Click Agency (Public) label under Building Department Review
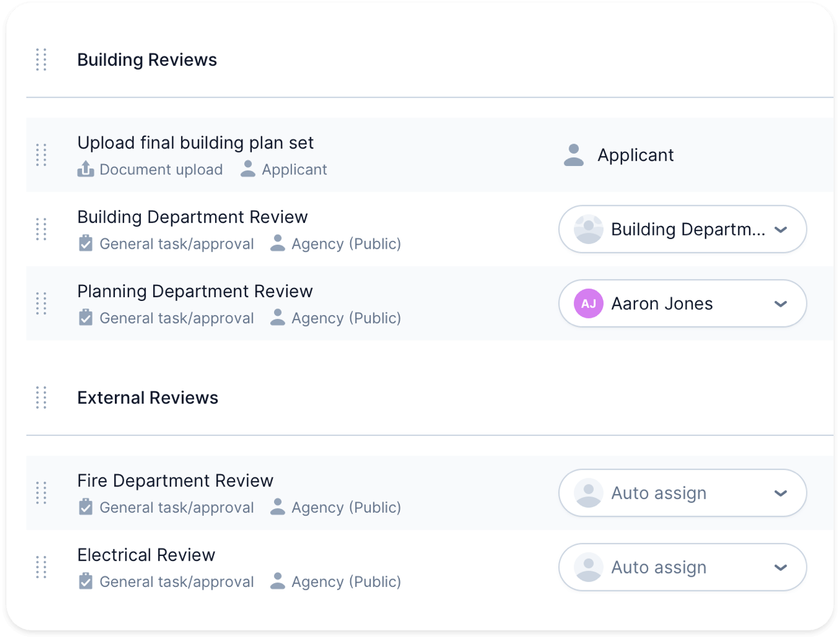 (346, 244)
